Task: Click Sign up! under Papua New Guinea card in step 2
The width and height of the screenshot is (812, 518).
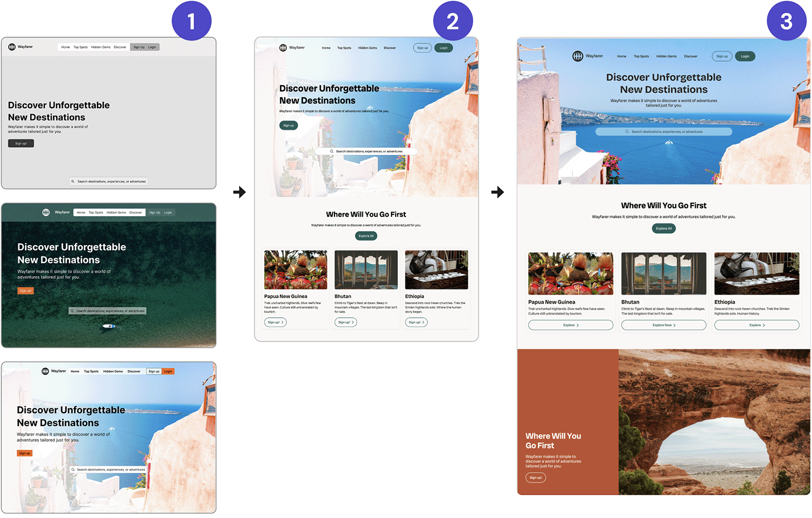Action: (276, 322)
